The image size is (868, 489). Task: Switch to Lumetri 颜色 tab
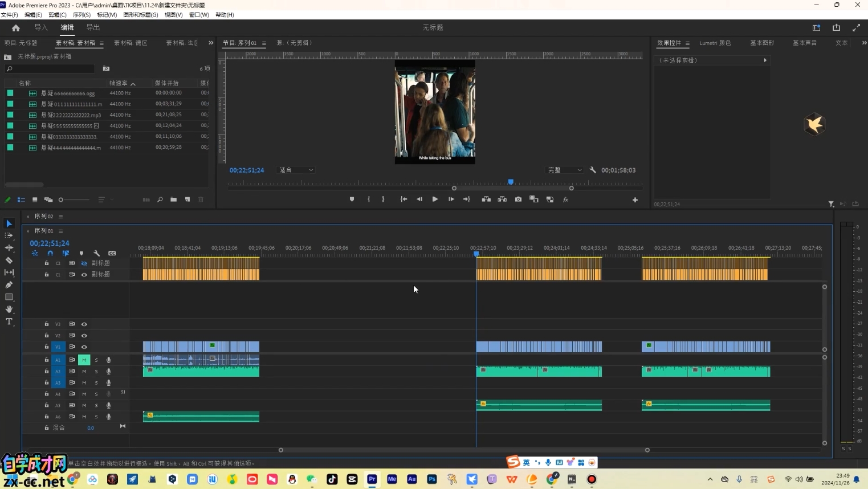click(715, 43)
